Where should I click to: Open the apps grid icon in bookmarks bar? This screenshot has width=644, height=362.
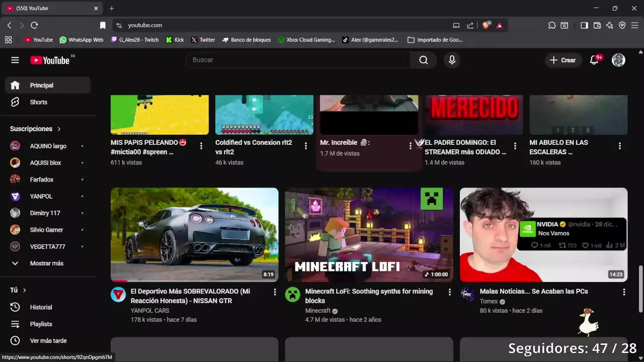tap(8, 40)
